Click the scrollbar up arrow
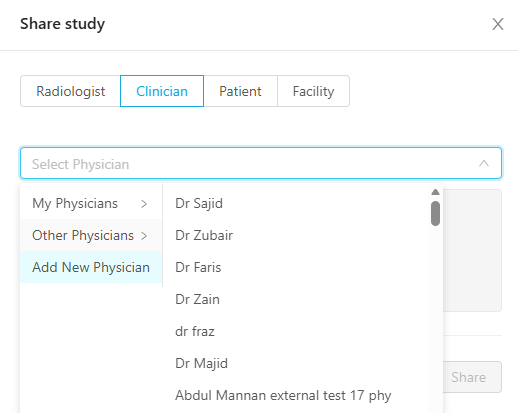518x413 pixels. [x=435, y=192]
